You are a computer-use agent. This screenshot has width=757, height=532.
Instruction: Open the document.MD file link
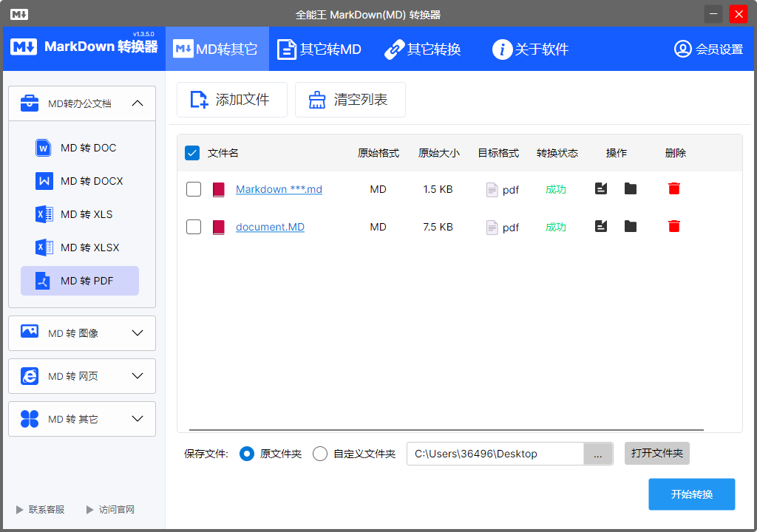coord(270,227)
